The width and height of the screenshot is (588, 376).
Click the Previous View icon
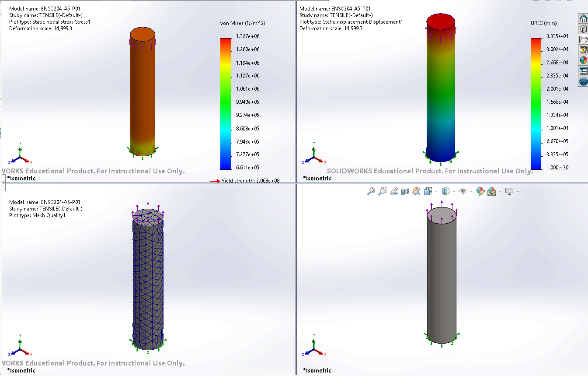(394, 191)
